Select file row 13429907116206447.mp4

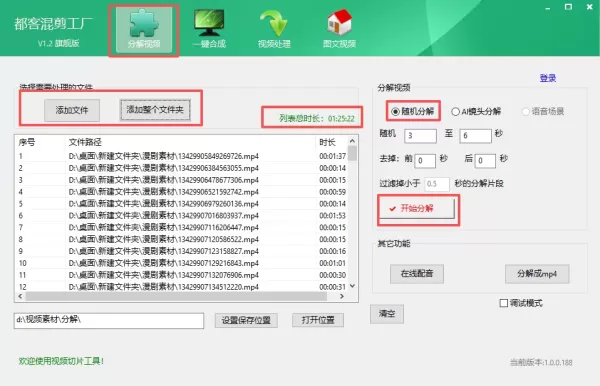(182, 227)
